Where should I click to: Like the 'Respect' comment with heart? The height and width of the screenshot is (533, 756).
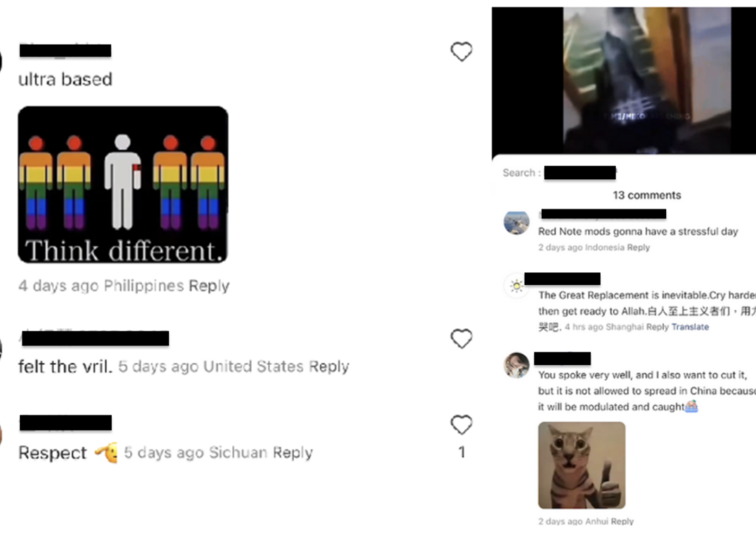coord(461,425)
